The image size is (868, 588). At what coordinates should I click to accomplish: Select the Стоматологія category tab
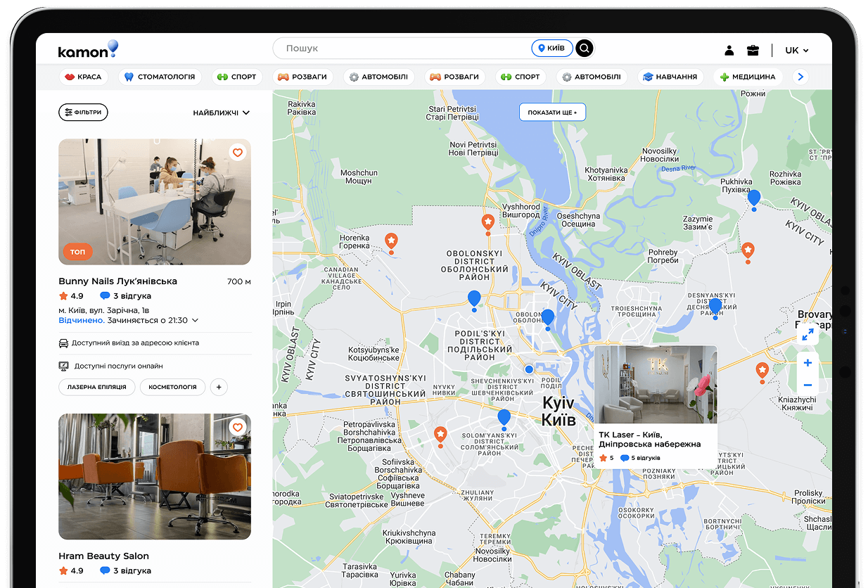click(160, 77)
